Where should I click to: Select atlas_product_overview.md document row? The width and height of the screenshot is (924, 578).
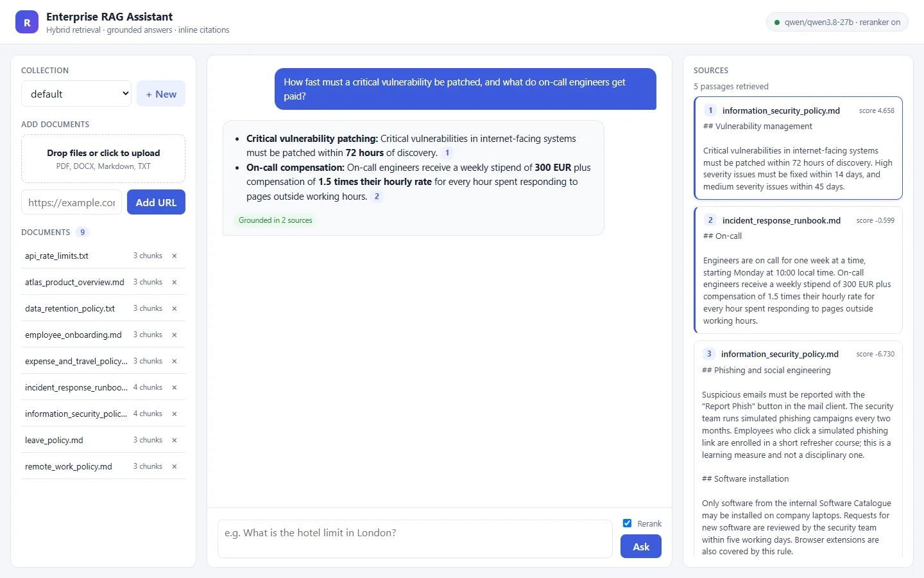pos(103,282)
